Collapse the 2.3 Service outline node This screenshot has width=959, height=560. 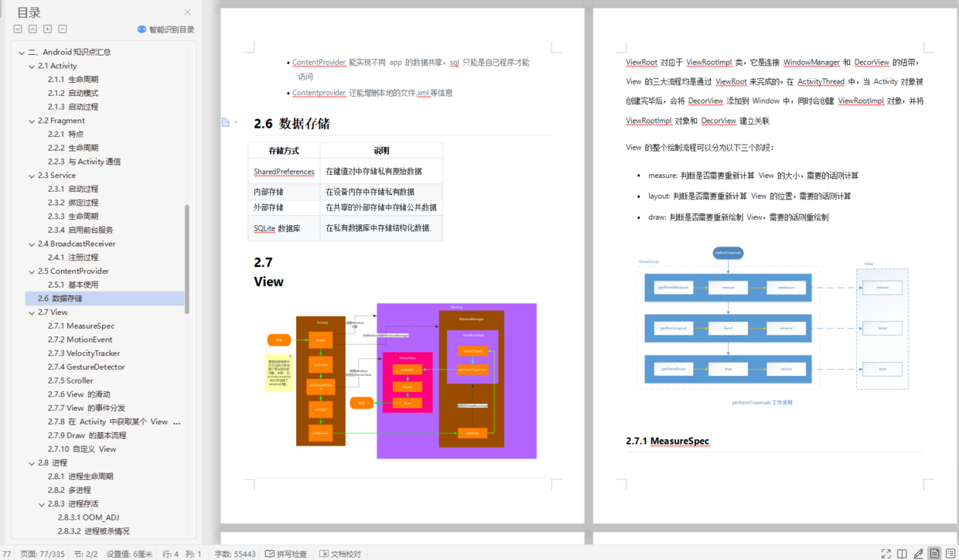(x=32, y=176)
